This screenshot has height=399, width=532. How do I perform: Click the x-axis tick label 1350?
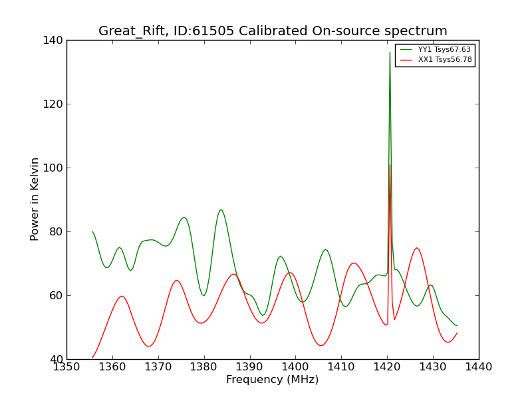coord(66,367)
